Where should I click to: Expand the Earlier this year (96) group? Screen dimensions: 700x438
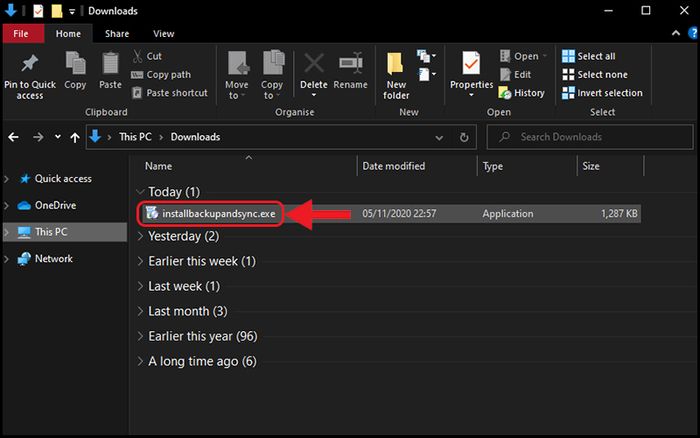point(140,336)
